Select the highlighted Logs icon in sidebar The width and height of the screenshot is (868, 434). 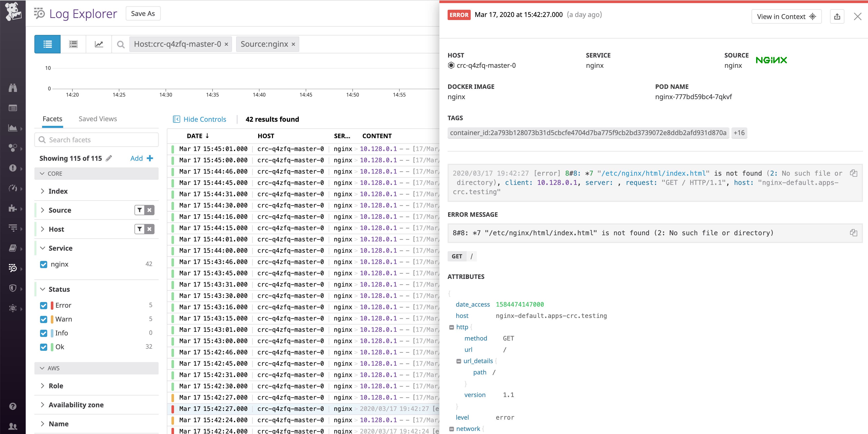coord(13,268)
